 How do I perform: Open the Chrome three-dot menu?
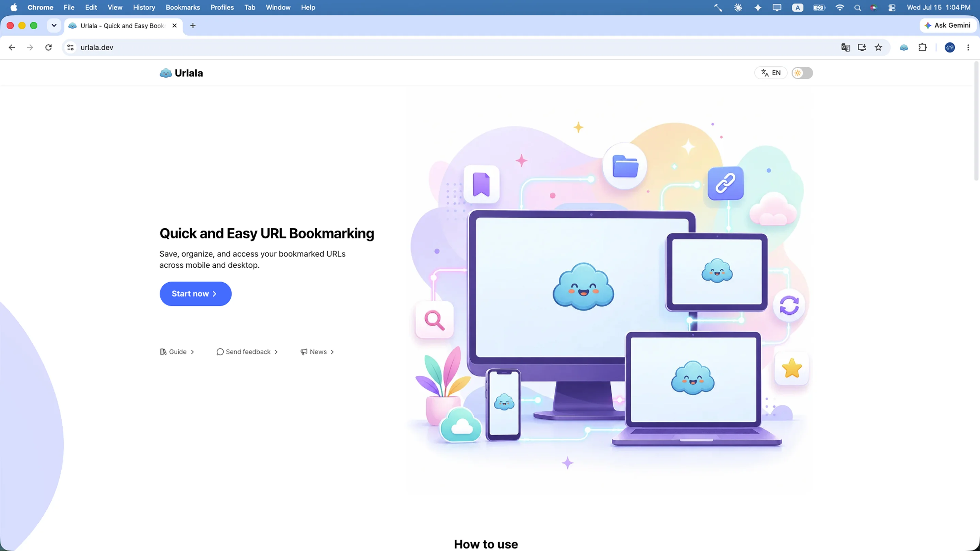pos(968,48)
